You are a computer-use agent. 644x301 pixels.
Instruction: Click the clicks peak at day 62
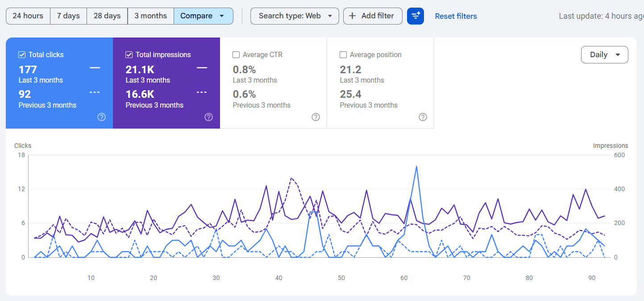[x=416, y=166]
